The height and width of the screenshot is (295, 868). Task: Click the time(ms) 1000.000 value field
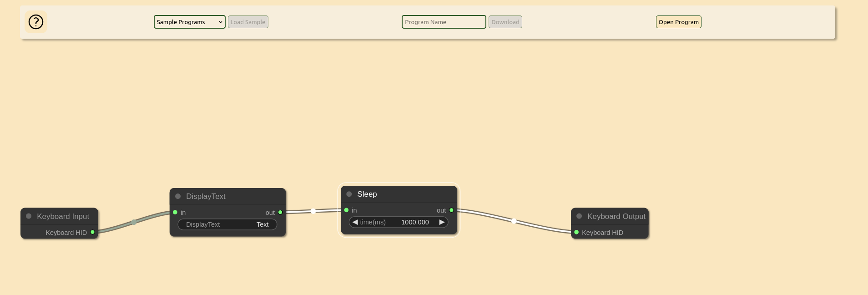coord(414,222)
